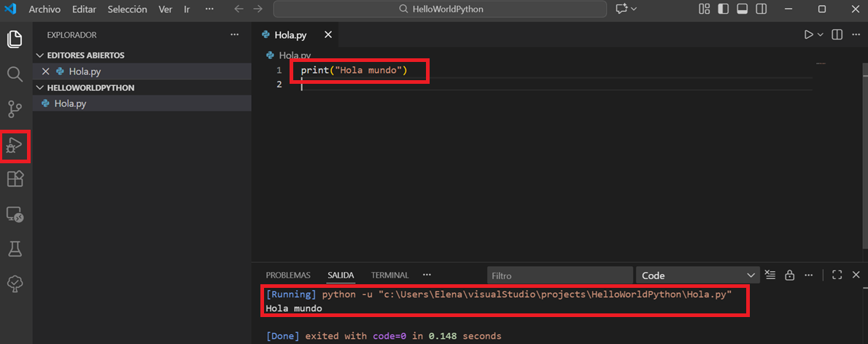Collapse the EDITORES ABIERTOS section
This screenshot has height=344, width=868.
39,55
